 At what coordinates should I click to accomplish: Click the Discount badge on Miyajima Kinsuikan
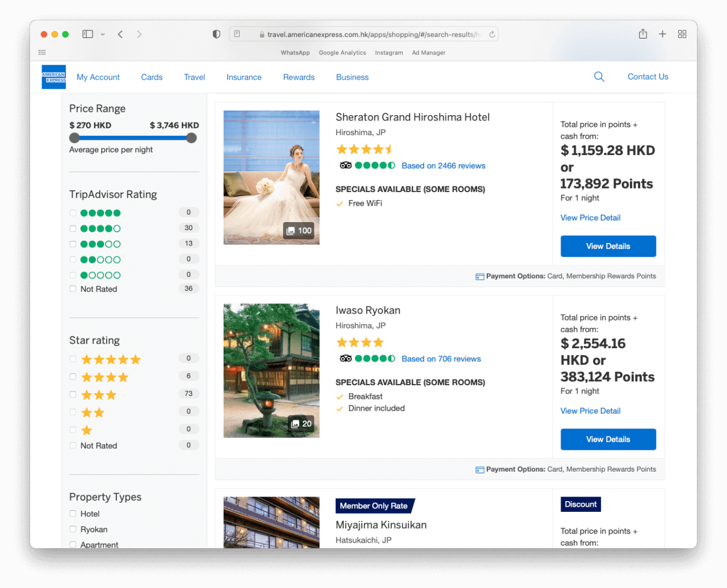pos(580,504)
